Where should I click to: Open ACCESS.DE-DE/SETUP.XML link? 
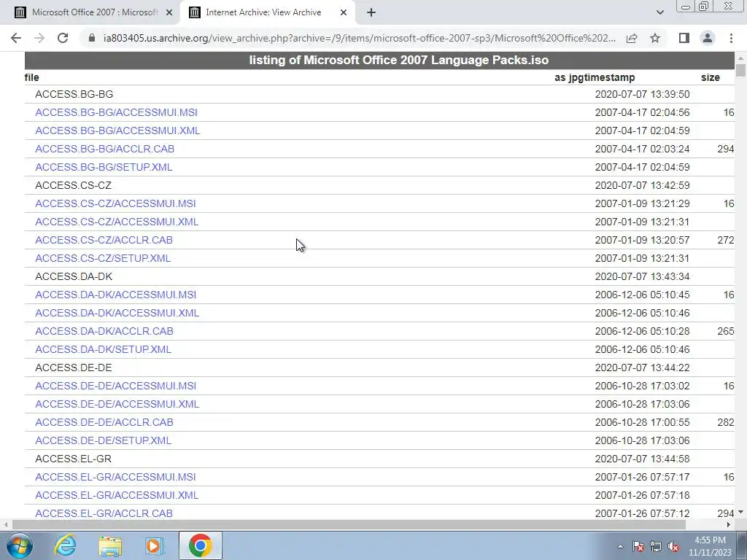coord(104,440)
